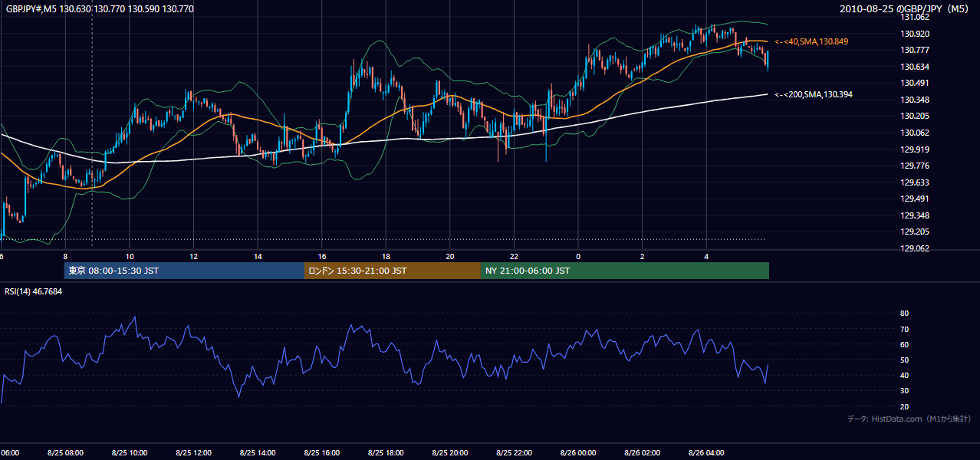The width and height of the screenshot is (980, 460).
Task: Click the 8/26 02:00 bottom time label
Action: click(643, 452)
